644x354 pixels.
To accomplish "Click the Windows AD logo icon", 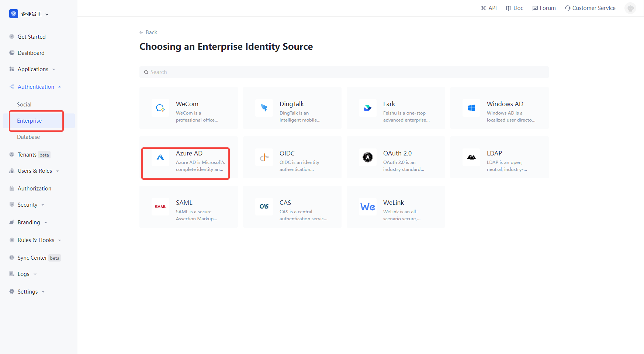I will pyautogui.click(x=471, y=108).
